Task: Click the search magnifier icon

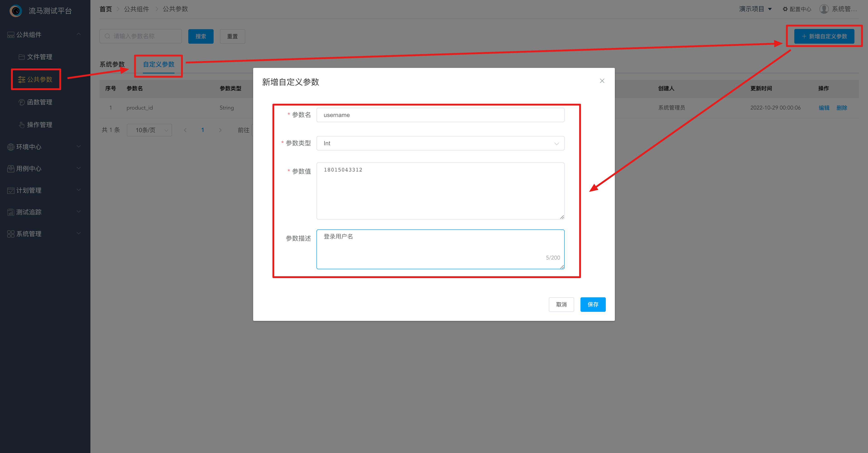Action: pos(107,36)
